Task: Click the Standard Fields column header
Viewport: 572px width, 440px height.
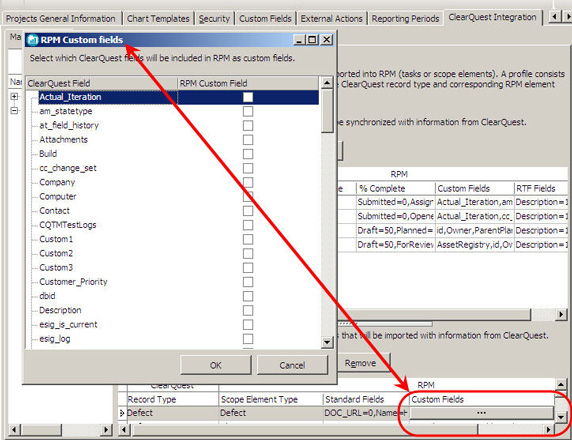Action: pos(366,400)
